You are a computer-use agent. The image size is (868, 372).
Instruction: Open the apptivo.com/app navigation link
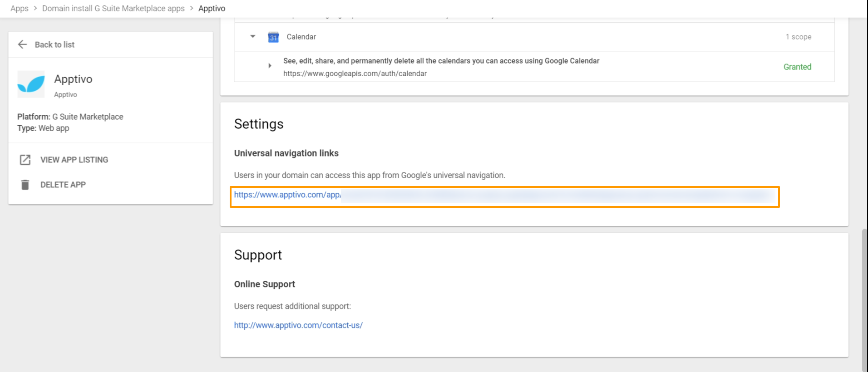click(x=287, y=195)
